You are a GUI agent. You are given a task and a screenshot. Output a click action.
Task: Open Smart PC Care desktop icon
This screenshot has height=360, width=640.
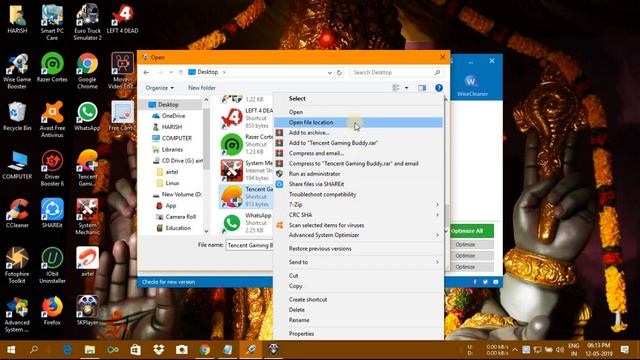52,22
